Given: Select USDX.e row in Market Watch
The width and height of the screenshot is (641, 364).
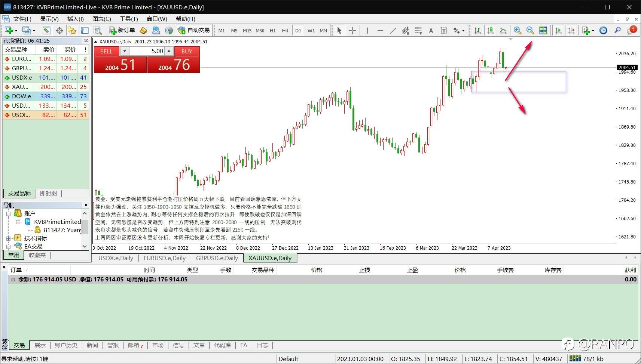Looking at the screenshot, I should pos(46,77).
